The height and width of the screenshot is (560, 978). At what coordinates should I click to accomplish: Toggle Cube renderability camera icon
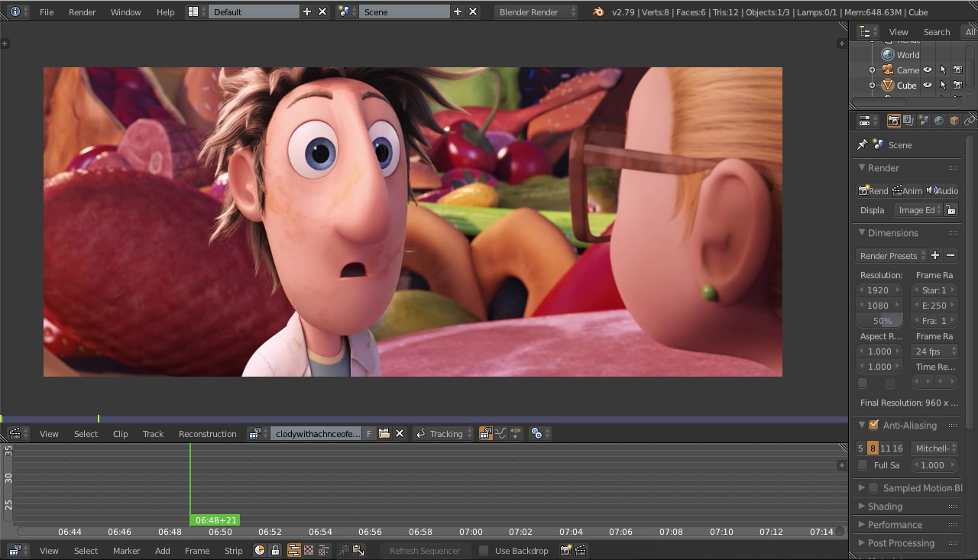957,85
